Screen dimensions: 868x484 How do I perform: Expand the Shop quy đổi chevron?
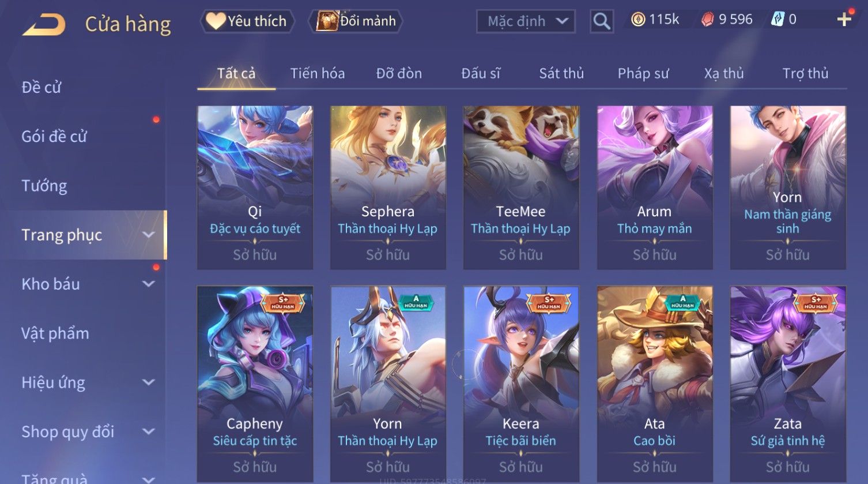(x=149, y=432)
